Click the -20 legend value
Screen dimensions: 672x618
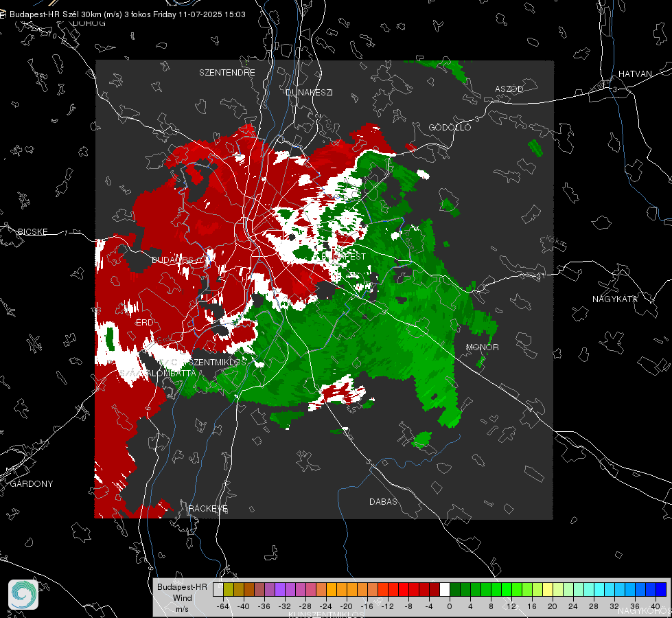click(x=346, y=606)
